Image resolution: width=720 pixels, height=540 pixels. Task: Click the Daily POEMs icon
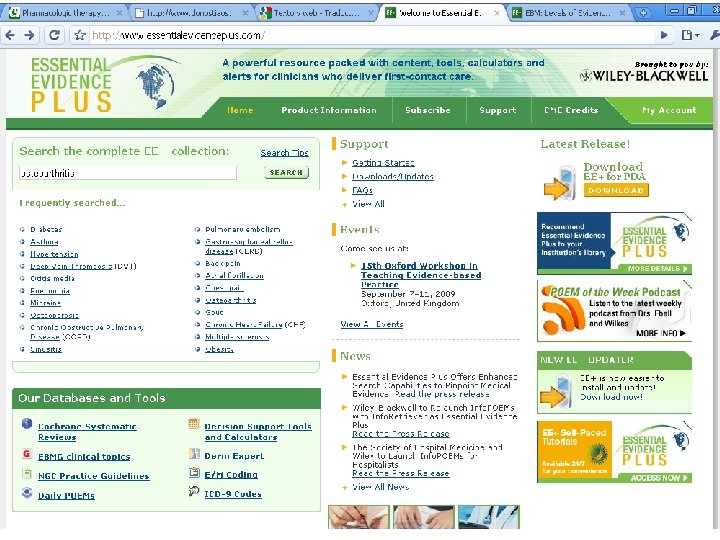[x=27, y=493]
